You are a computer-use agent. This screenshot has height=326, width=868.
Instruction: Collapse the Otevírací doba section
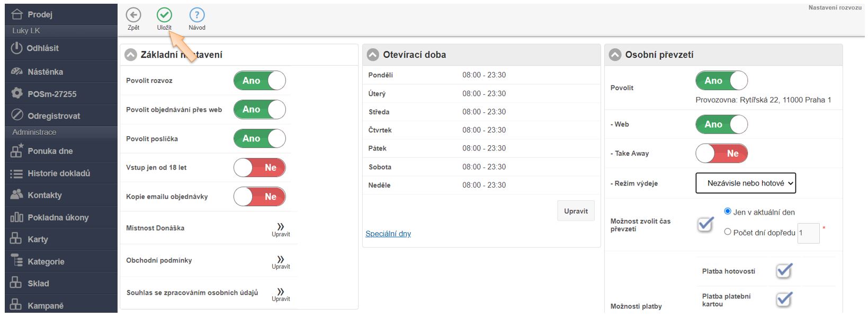(373, 55)
